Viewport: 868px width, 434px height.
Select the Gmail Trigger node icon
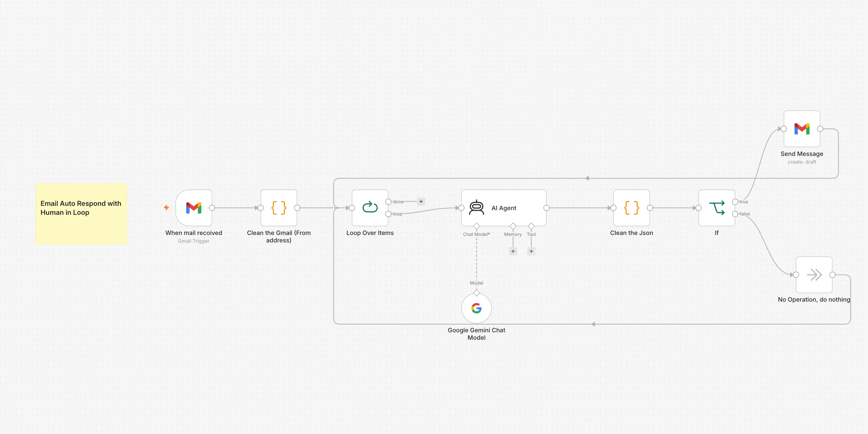coord(194,208)
